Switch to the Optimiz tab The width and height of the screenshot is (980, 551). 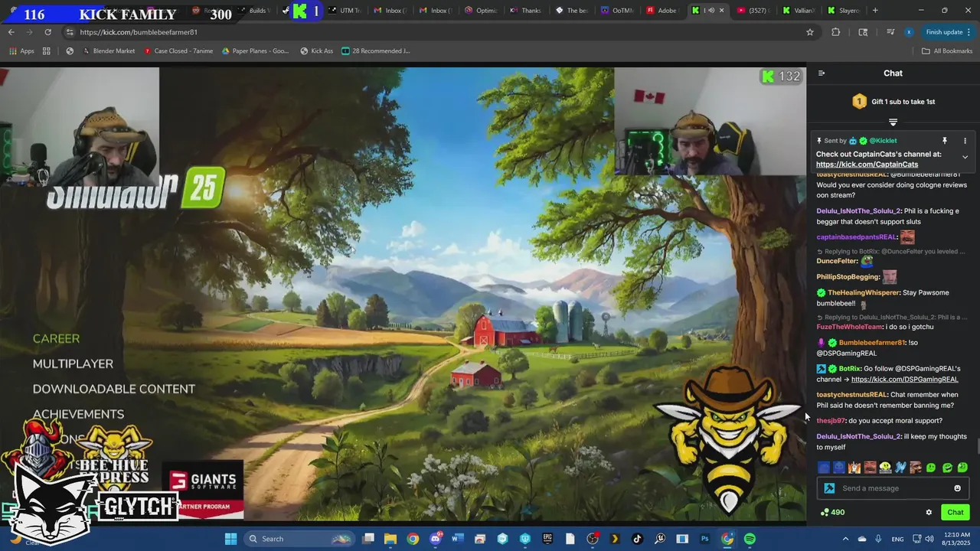(481, 11)
